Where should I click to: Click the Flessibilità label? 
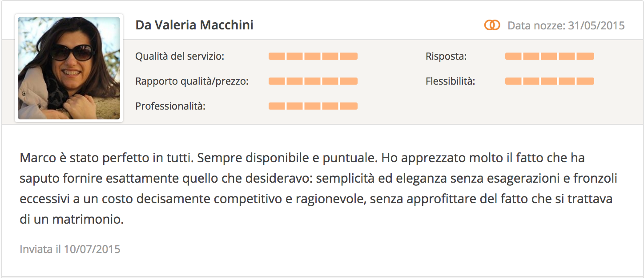(450, 82)
